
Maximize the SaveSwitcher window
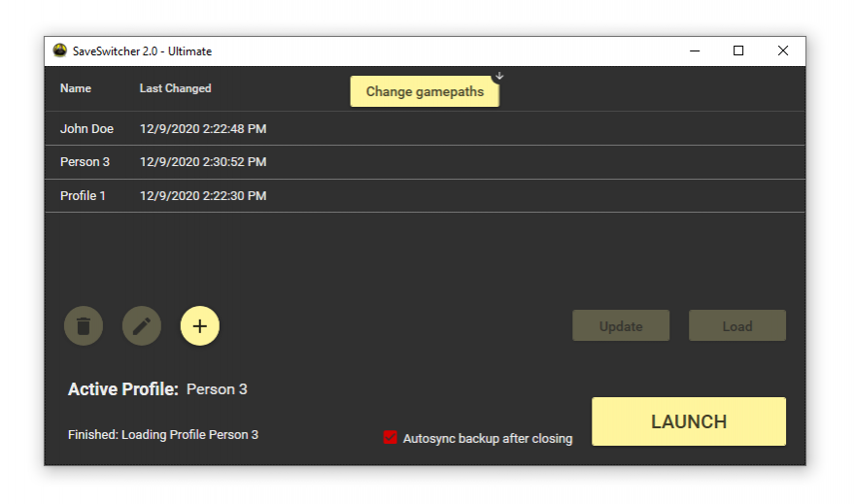(738, 51)
